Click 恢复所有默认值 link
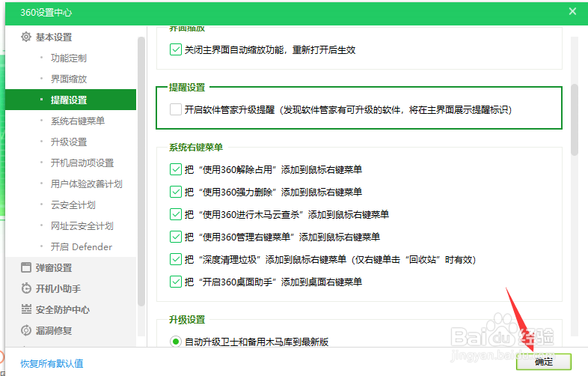This screenshot has width=588, height=376. (x=52, y=363)
